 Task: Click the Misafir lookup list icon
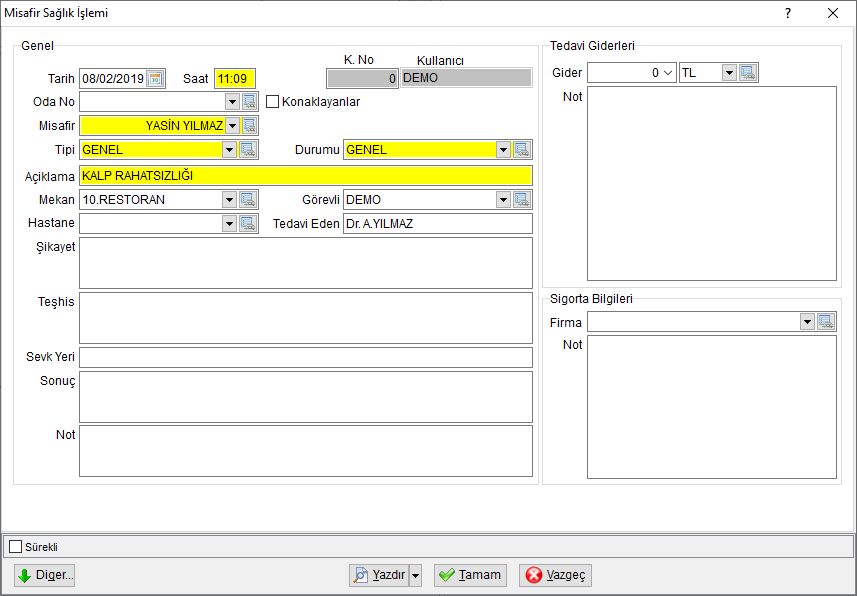pyautogui.click(x=249, y=126)
